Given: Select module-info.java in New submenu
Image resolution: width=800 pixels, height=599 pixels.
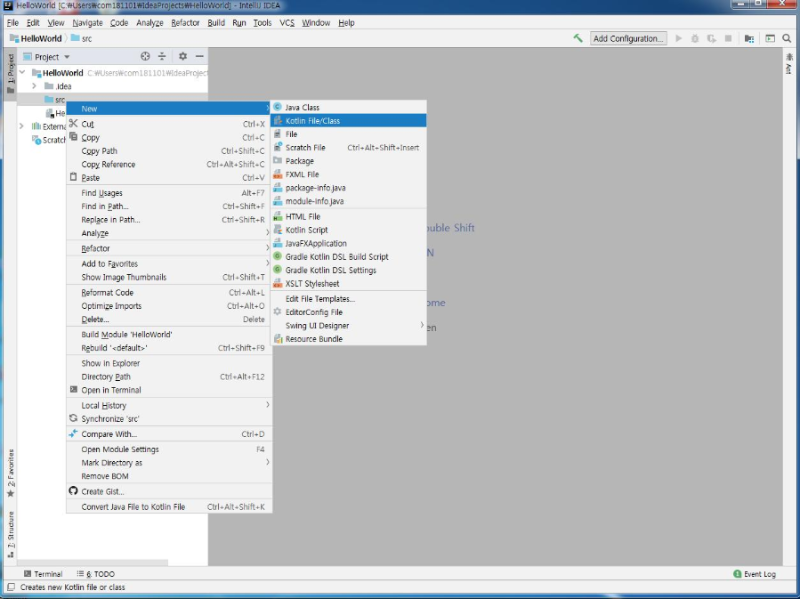Looking at the screenshot, I should click(x=348, y=201).
